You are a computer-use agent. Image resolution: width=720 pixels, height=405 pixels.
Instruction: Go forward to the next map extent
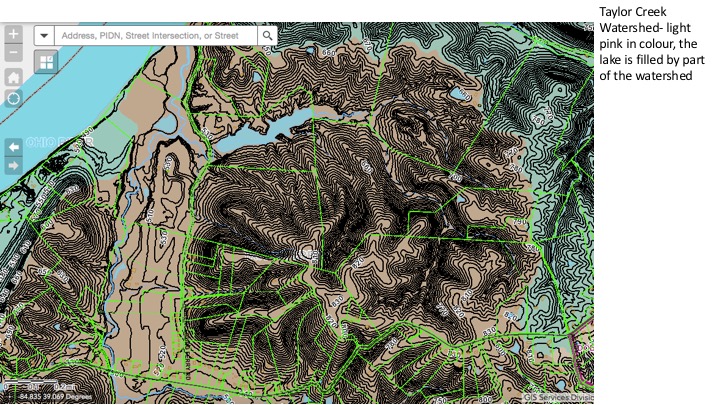13,165
